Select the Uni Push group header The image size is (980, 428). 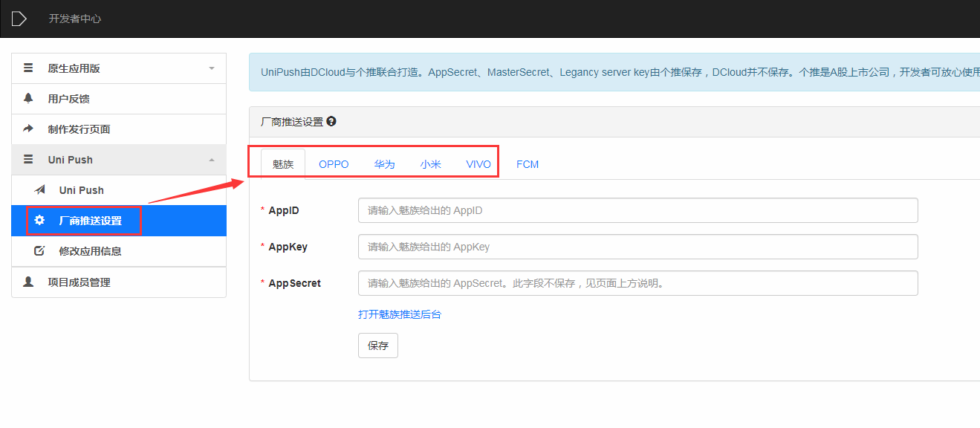(119, 160)
